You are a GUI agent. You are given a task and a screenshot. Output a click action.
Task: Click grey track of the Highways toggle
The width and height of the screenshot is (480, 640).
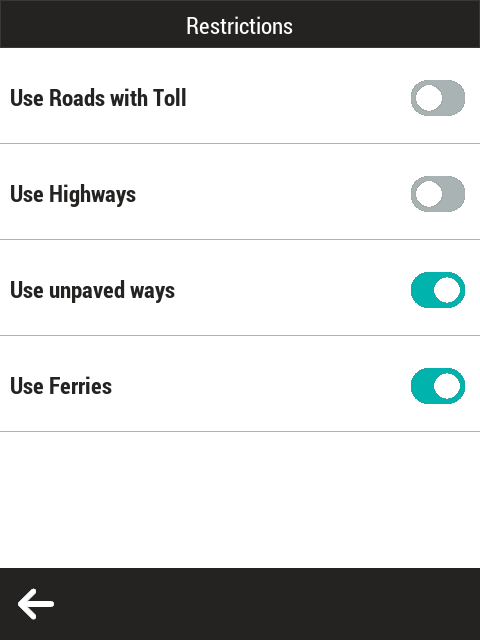pyautogui.click(x=454, y=194)
